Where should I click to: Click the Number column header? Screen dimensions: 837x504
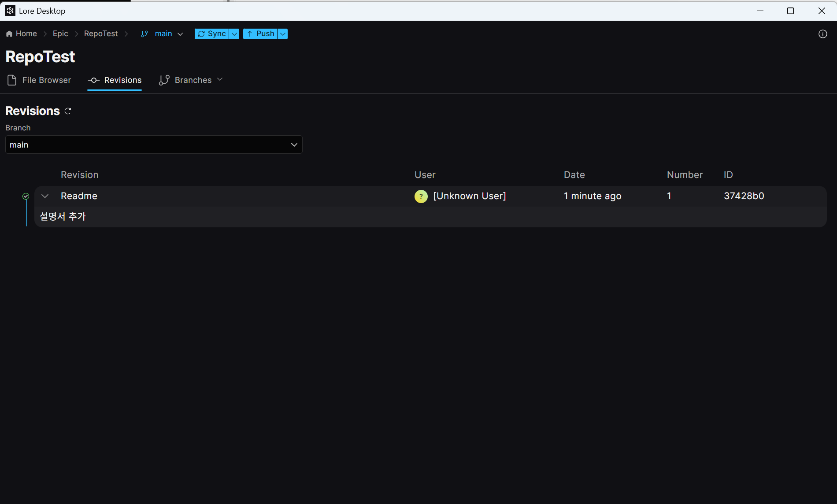coord(685,175)
